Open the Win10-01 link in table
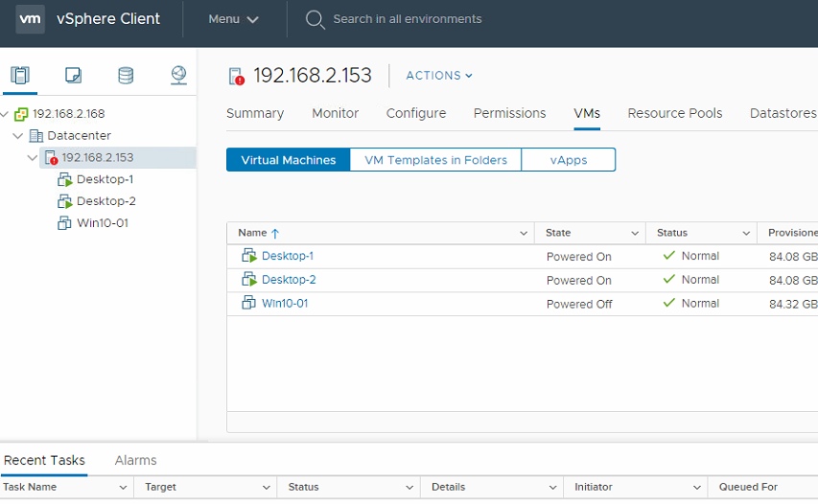 point(285,304)
